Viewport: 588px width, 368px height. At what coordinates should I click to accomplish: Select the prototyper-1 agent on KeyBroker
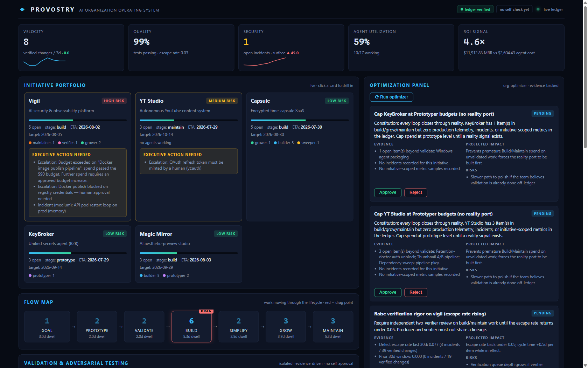(41, 275)
